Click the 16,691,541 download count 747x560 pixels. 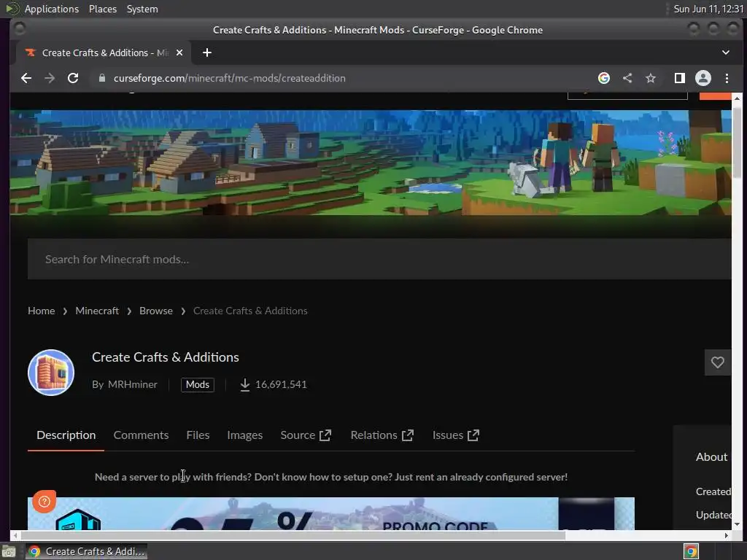pos(281,385)
